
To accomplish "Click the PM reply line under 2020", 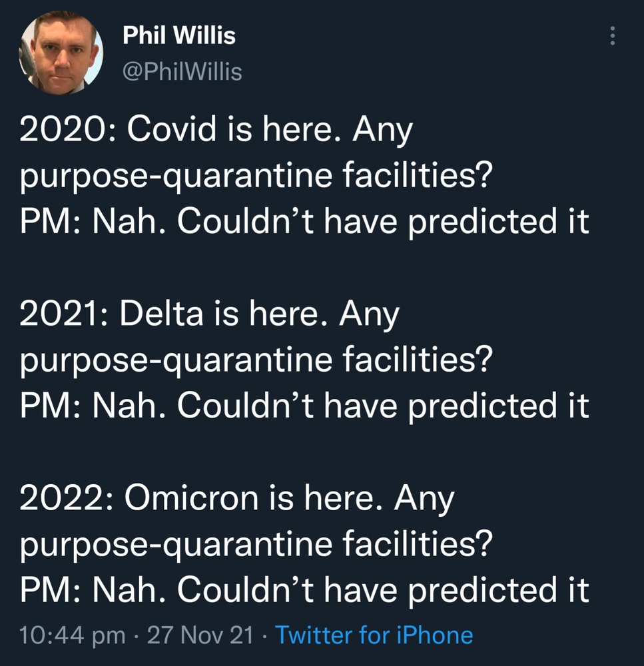I will [304, 222].
